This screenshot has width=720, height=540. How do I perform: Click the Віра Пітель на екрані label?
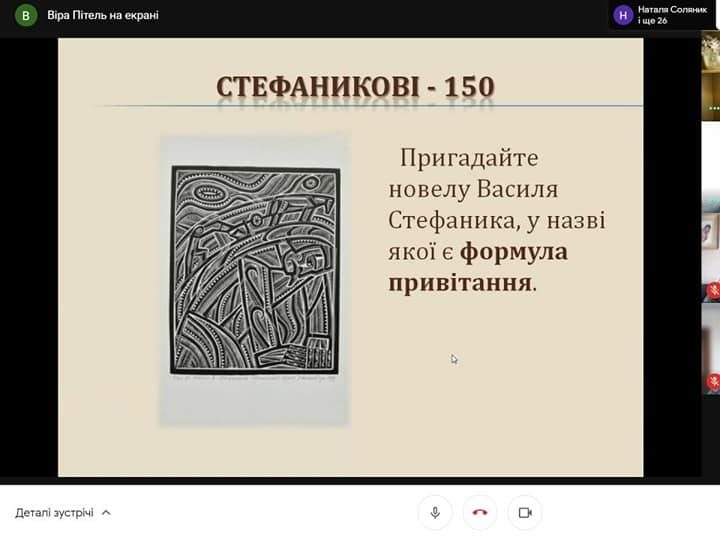click(103, 15)
